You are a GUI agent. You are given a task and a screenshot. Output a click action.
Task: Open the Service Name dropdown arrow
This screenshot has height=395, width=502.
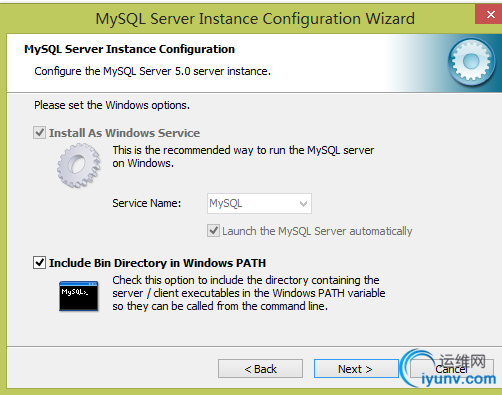pos(303,203)
